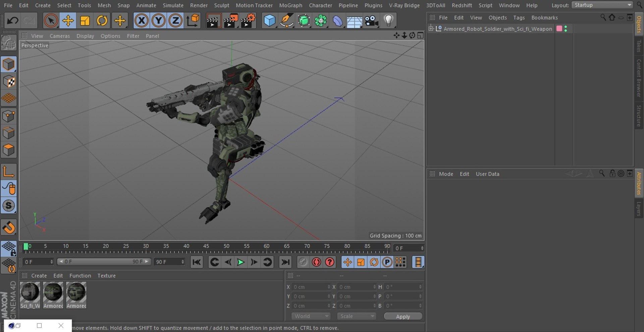Open the viewport Display menu

click(x=85, y=36)
